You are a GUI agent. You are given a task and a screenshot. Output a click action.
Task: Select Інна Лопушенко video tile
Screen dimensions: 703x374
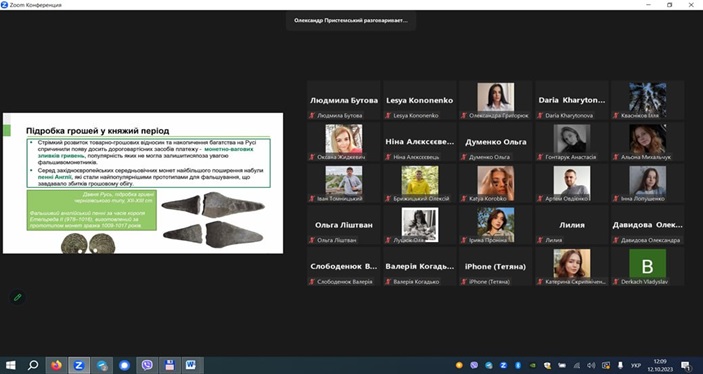(x=647, y=183)
